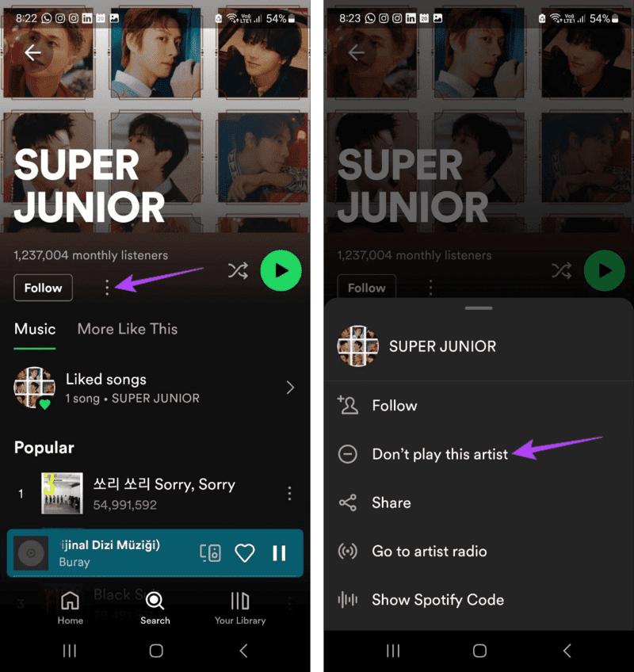Screen dimensions: 634x672
Task: Click the Popular section heading
Action: 44,448
